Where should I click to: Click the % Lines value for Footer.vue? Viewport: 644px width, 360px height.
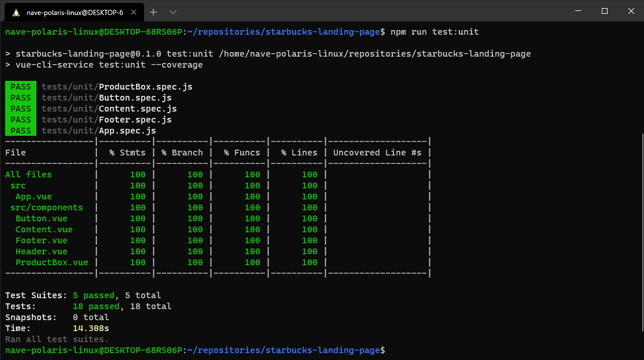click(x=310, y=241)
